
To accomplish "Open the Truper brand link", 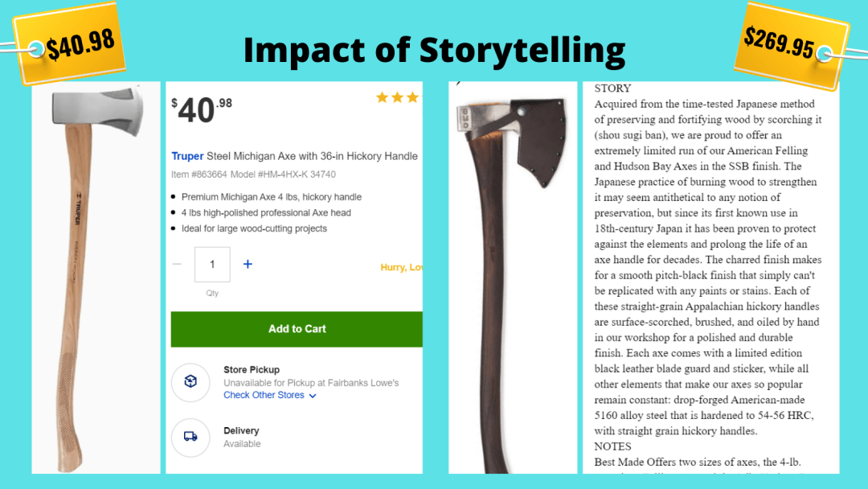I will click(x=187, y=156).
